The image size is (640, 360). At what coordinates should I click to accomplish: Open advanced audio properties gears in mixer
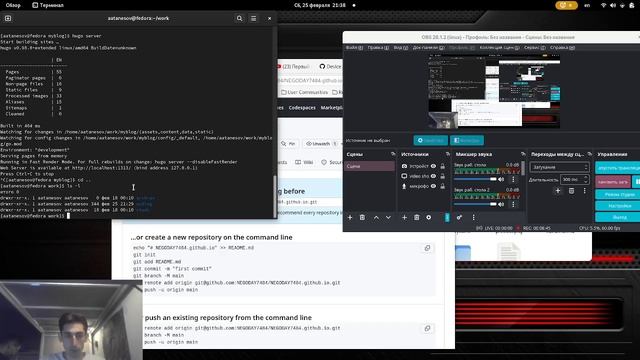click(459, 218)
